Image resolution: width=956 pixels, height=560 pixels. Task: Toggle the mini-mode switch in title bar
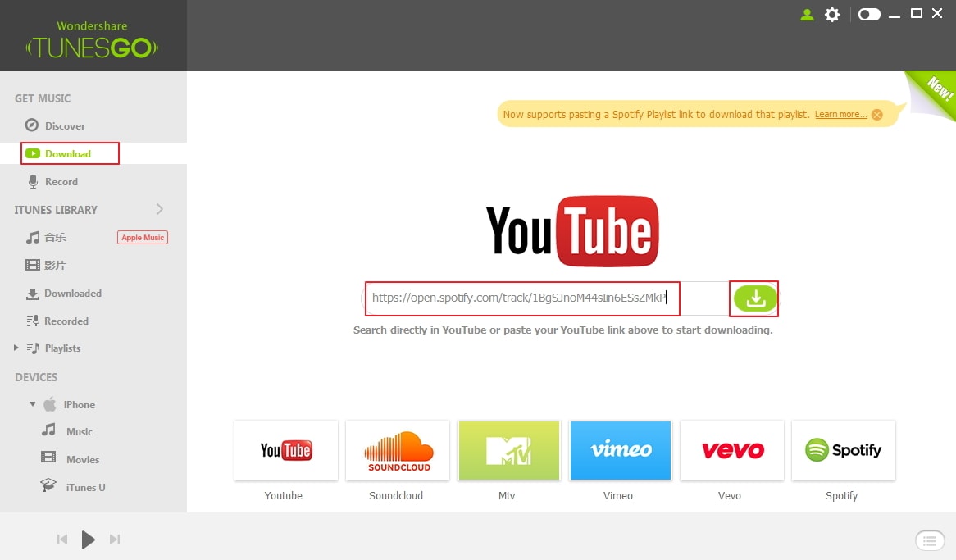point(869,14)
